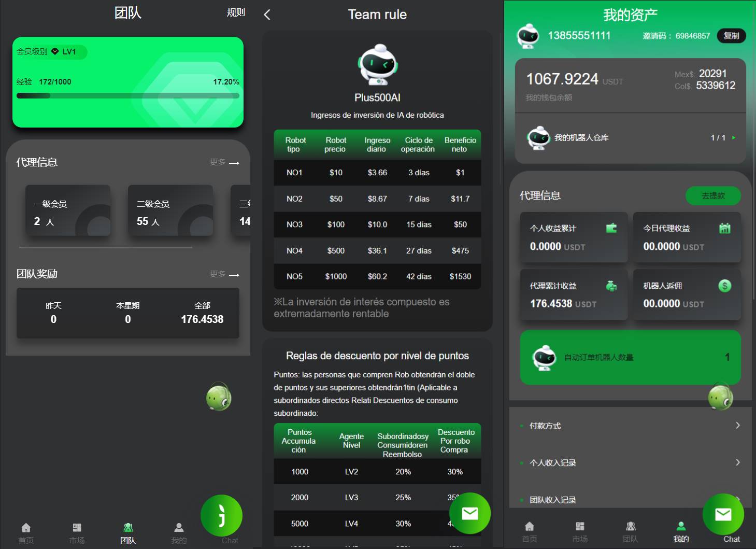Image resolution: width=756 pixels, height=549 pixels.
Task: Tap the home icon in left bottom bar
Action: point(26,528)
